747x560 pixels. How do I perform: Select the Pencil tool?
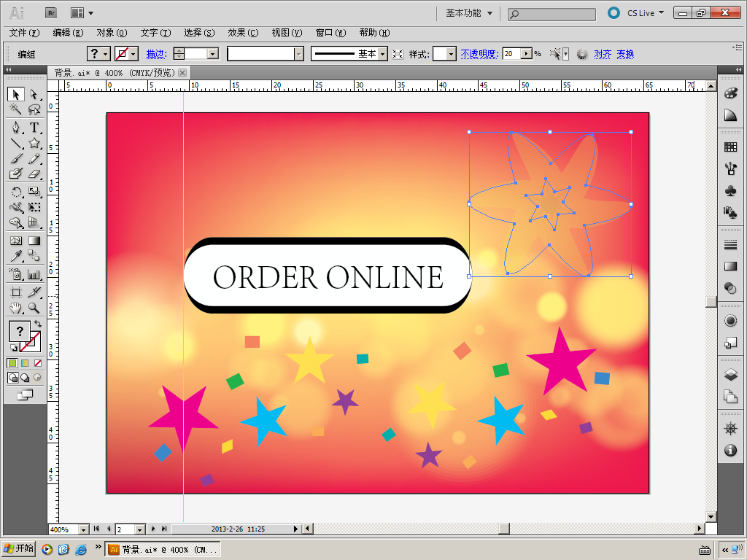[x=34, y=158]
